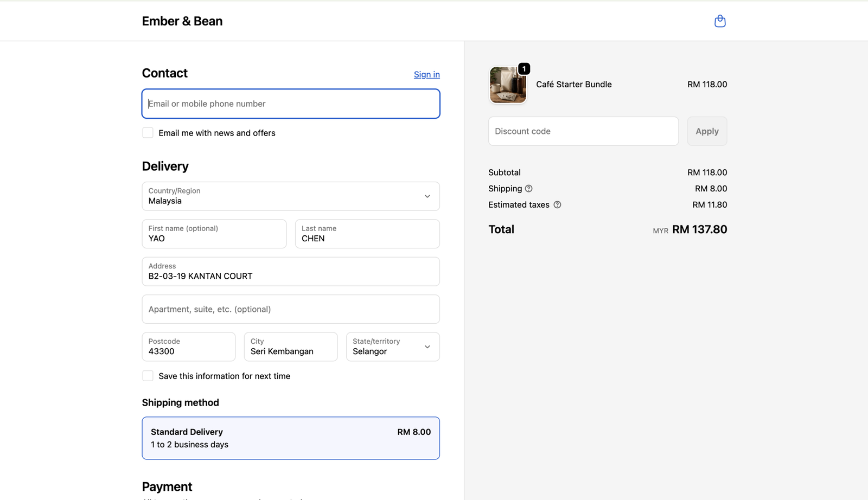Open the shopping bag cart icon
This screenshot has width=868, height=500.
click(720, 21)
